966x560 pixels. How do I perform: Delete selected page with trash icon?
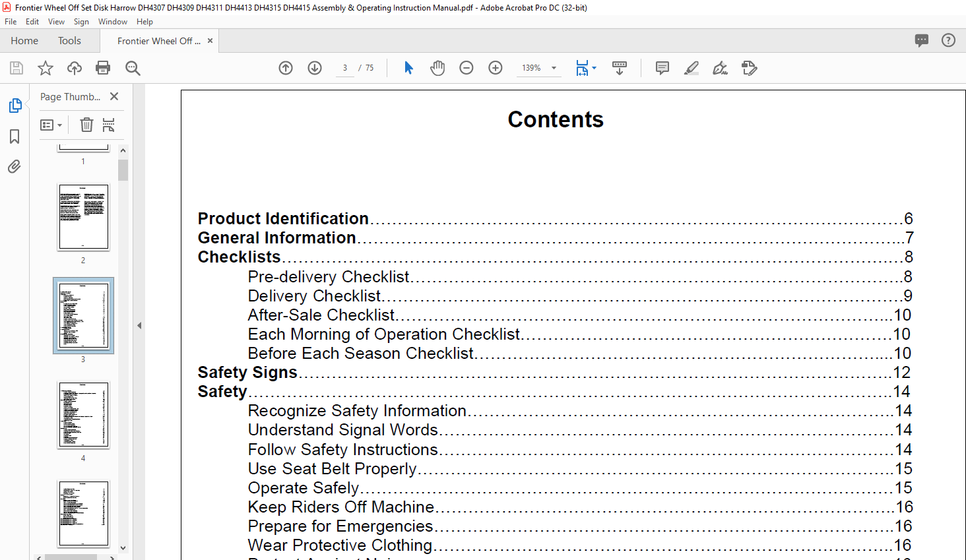(x=86, y=125)
